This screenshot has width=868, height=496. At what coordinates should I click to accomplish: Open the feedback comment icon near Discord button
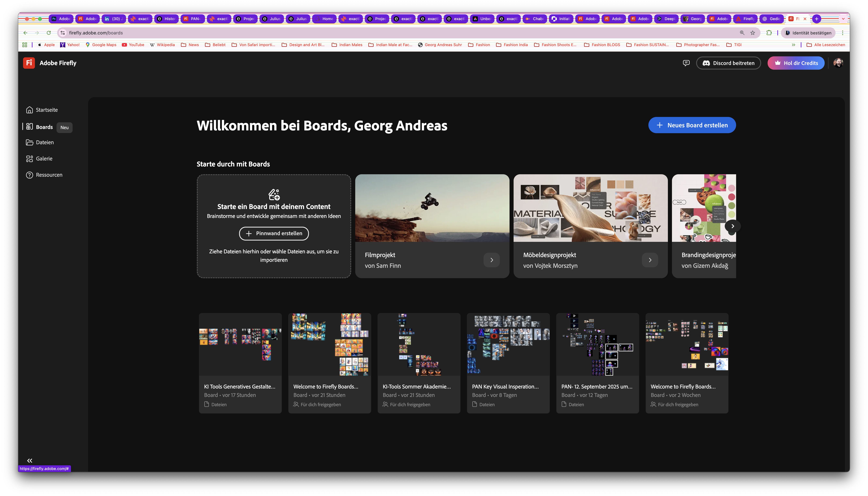coord(686,63)
